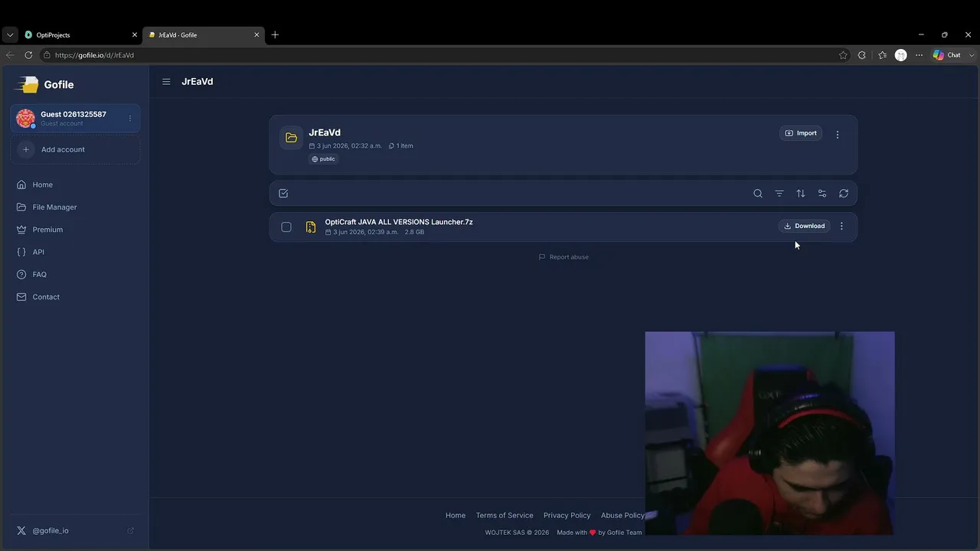Open the external link icon beside @gofile_io
The height and width of the screenshot is (551, 980).
pyautogui.click(x=130, y=530)
